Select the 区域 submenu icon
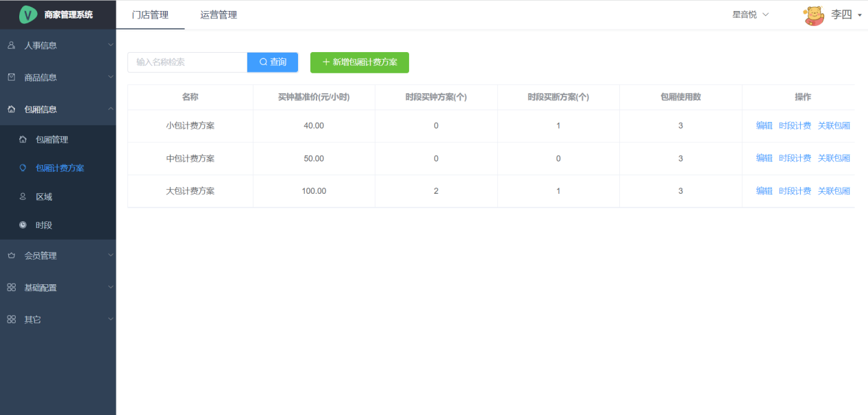 23,197
